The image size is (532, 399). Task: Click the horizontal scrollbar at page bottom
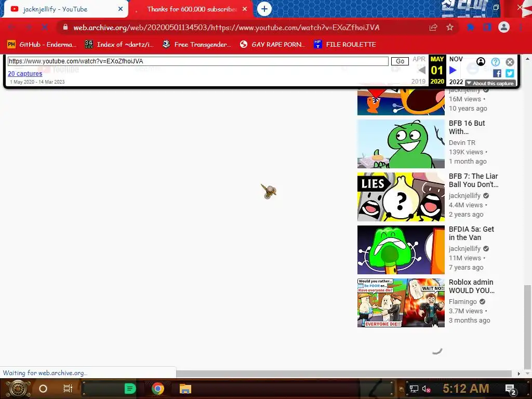pos(344,374)
